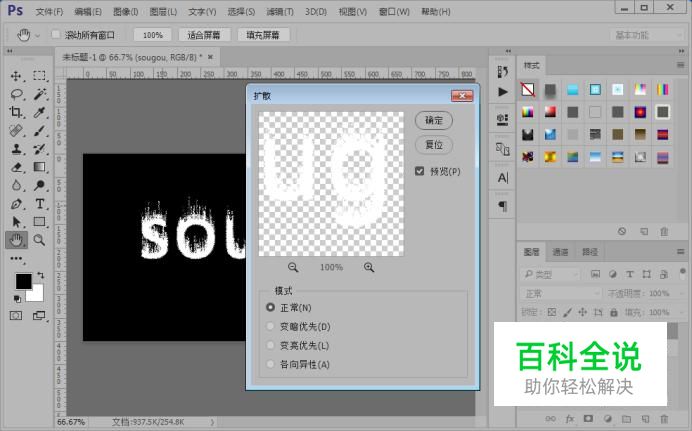Open layer blend mode dropdown

(561, 293)
